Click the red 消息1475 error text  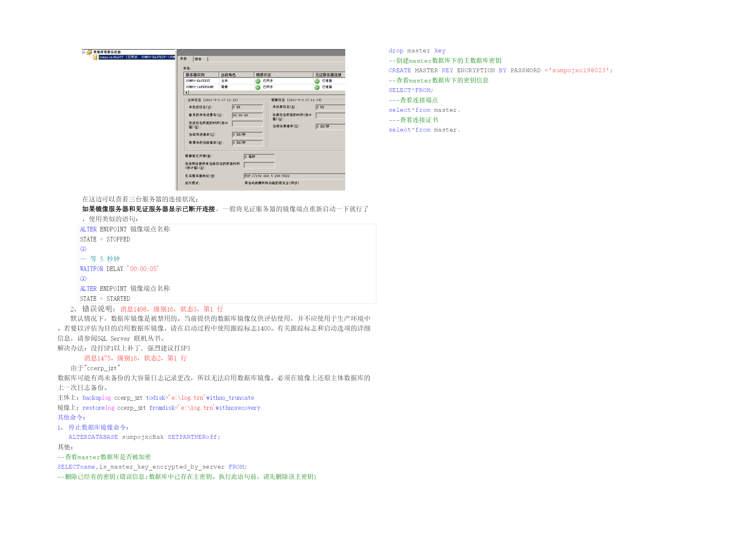pos(135,358)
